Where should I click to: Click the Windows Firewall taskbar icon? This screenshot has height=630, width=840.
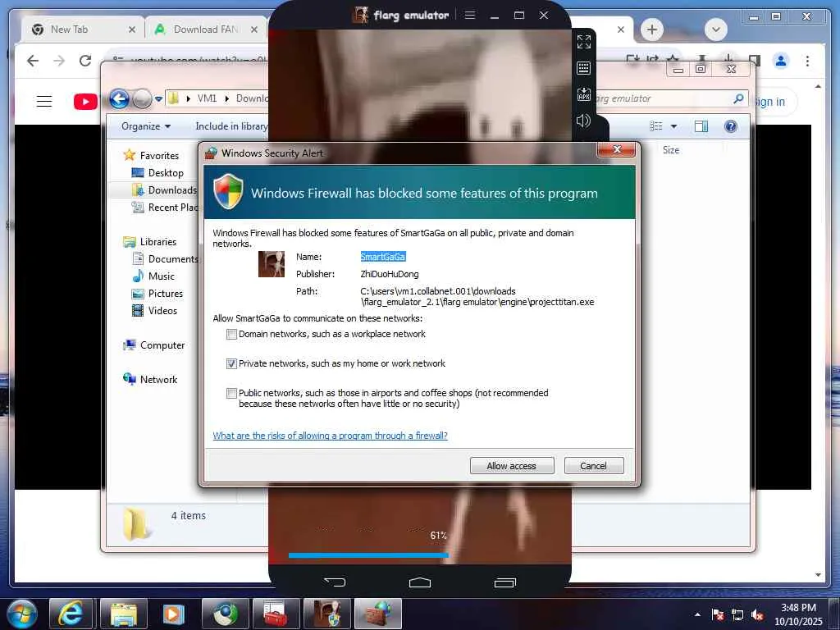coord(377,614)
